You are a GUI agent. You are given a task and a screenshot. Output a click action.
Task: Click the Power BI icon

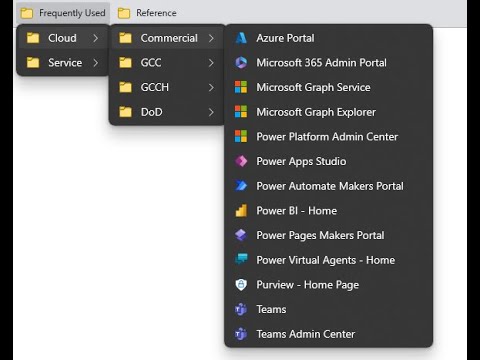(x=241, y=211)
